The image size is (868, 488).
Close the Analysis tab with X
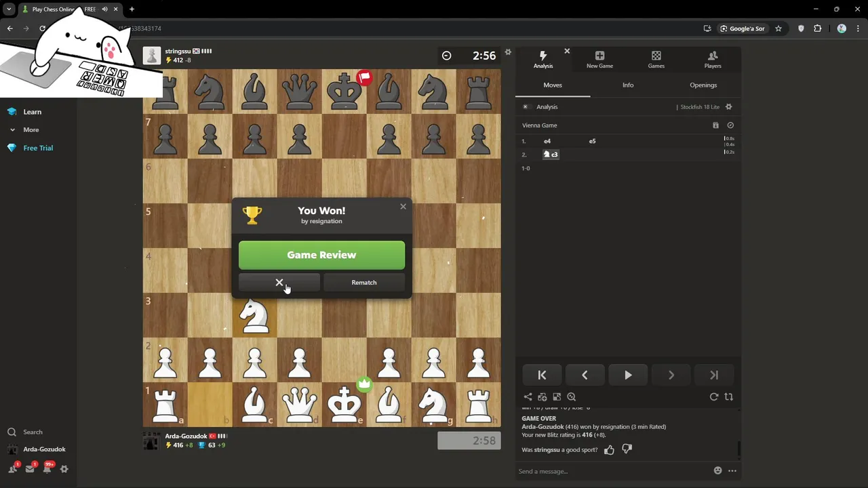tap(567, 51)
